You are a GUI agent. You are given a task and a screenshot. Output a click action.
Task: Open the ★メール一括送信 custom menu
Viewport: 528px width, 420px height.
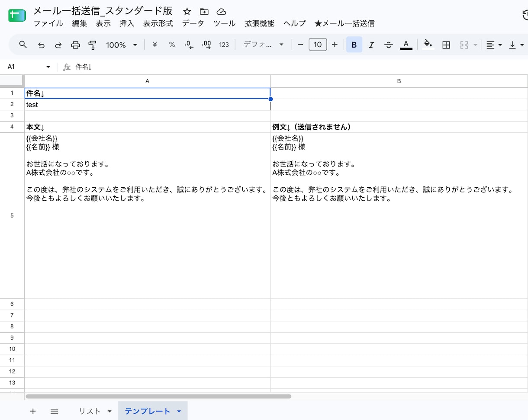[x=344, y=23]
